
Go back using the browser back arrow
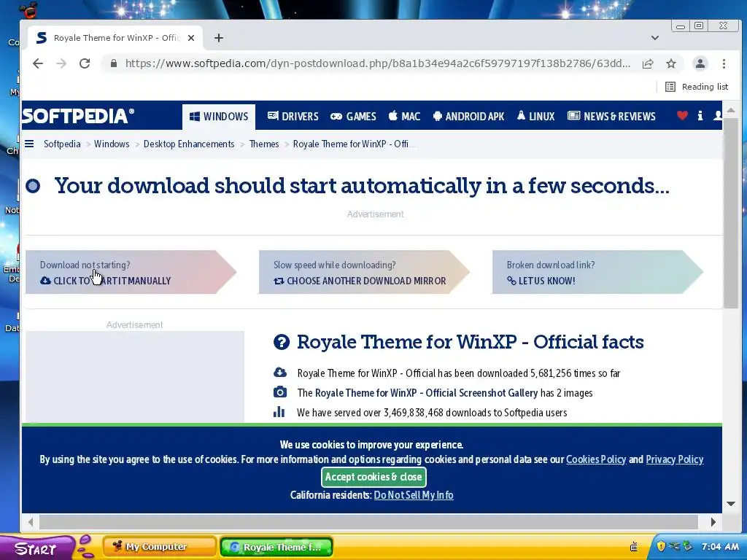point(38,63)
